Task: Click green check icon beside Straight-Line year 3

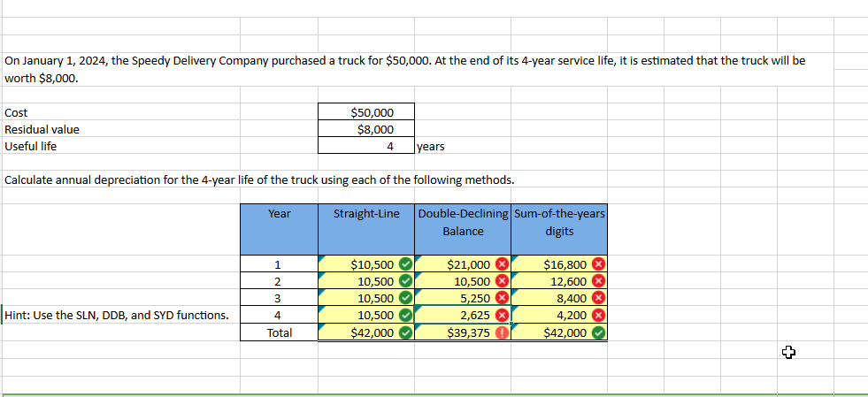Action: pyautogui.click(x=406, y=298)
